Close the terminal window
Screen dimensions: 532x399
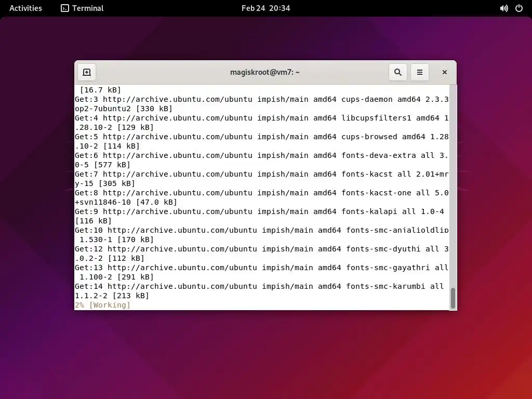tap(445, 72)
